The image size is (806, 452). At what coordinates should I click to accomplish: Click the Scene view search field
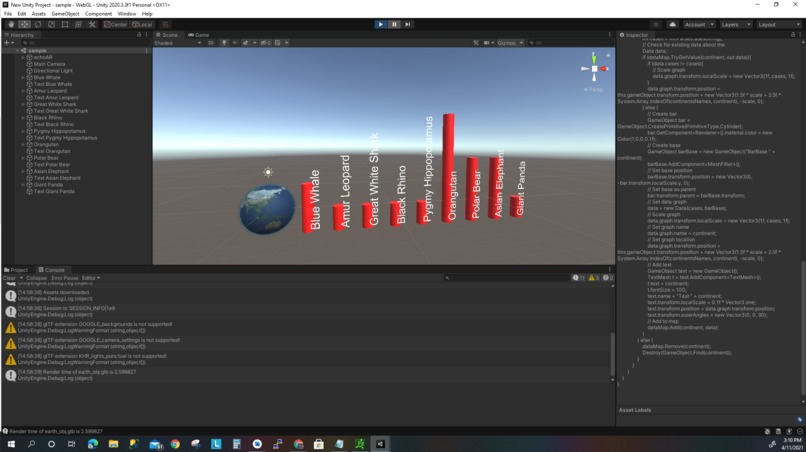pyautogui.click(x=571, y=43)
